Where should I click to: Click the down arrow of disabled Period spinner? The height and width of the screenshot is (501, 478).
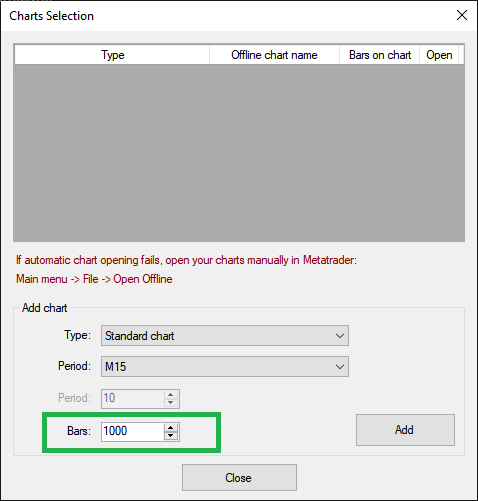pyautogui.click(x=171, y=402)
